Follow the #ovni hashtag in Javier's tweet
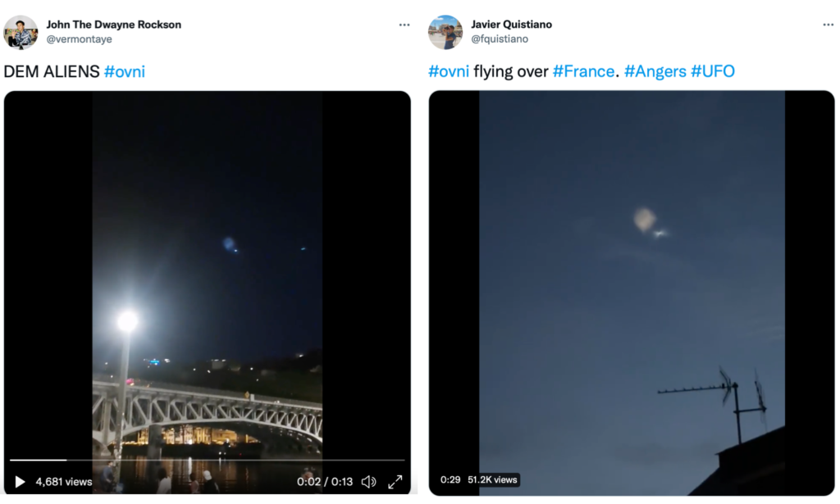The width and height of the screenshot is (840, 504). [x=449, y=71]
